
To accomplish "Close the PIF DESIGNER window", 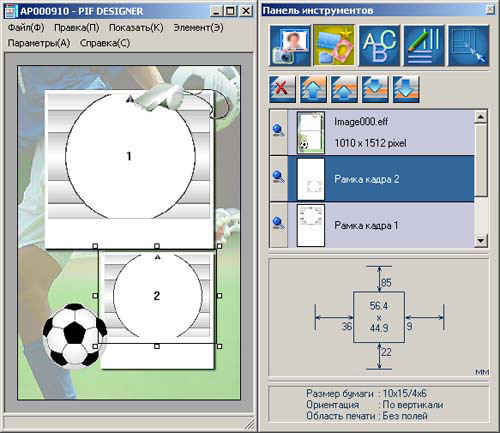I will (x=246, y=11).
